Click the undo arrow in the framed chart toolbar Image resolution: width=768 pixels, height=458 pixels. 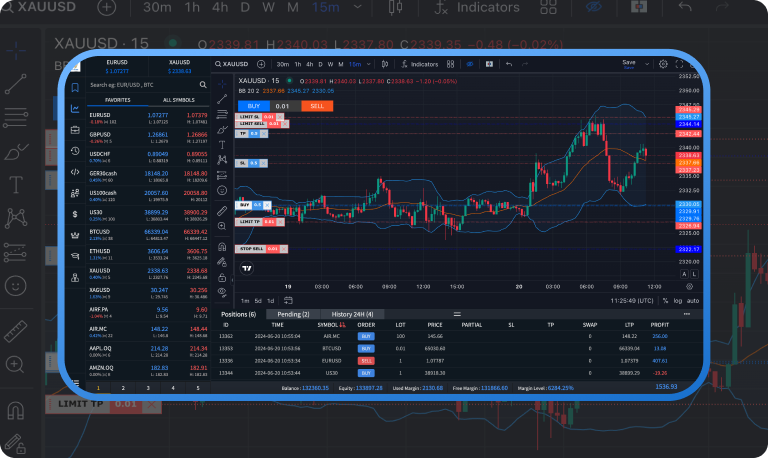(x=509, y=64)
